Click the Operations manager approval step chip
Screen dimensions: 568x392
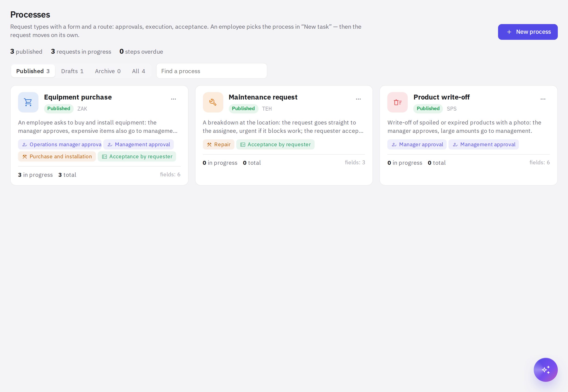tap(60, 144)
